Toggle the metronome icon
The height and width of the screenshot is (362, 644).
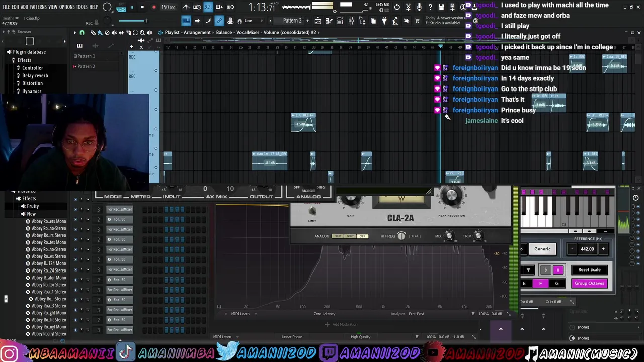point(186,7)
